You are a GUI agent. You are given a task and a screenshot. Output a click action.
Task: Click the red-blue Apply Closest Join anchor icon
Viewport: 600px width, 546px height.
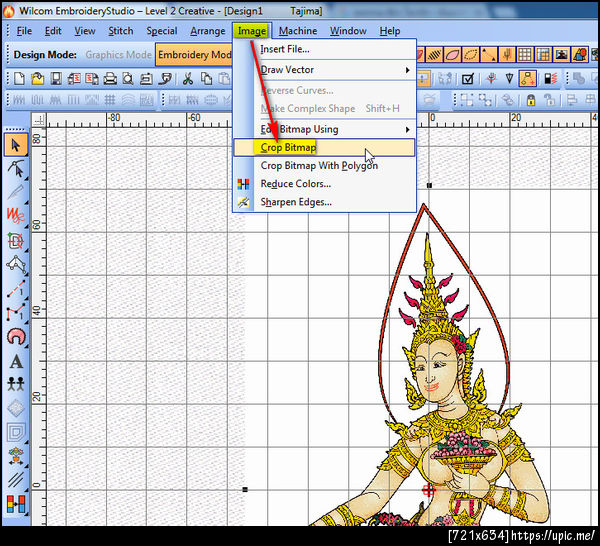pos(492,79)
